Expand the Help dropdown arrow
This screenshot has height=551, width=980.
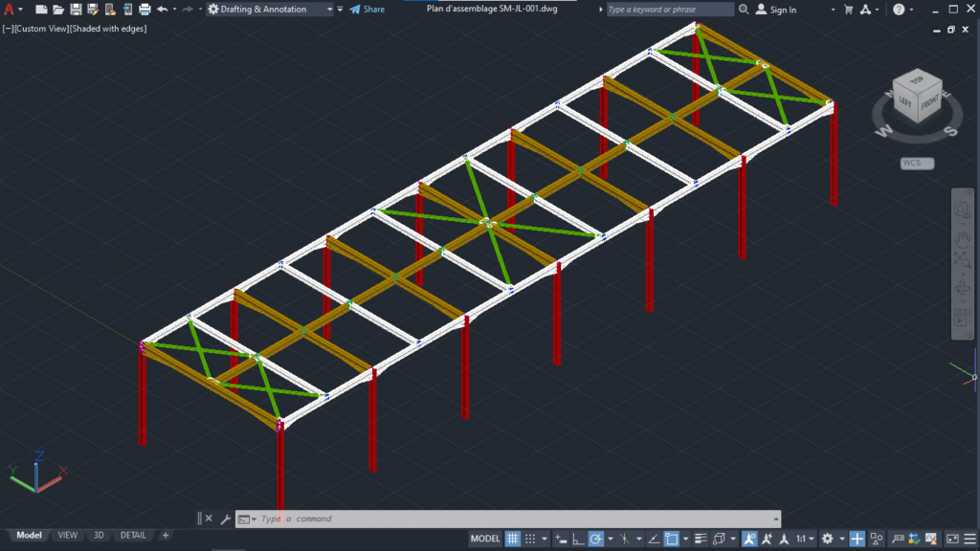click(911, 10)
